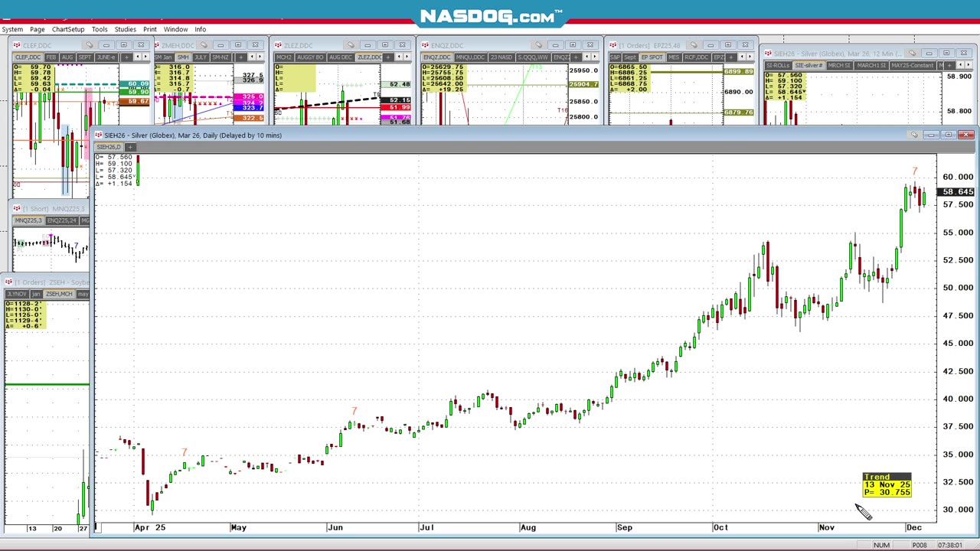This screenshot has height=551, width=980.
Task: Click link icon in CLEF window title
Action: 89,45
